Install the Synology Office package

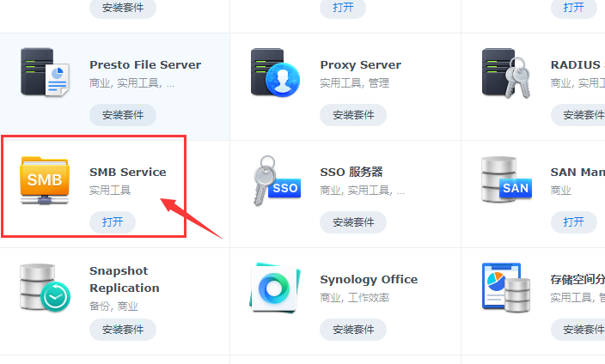point(353,330)
